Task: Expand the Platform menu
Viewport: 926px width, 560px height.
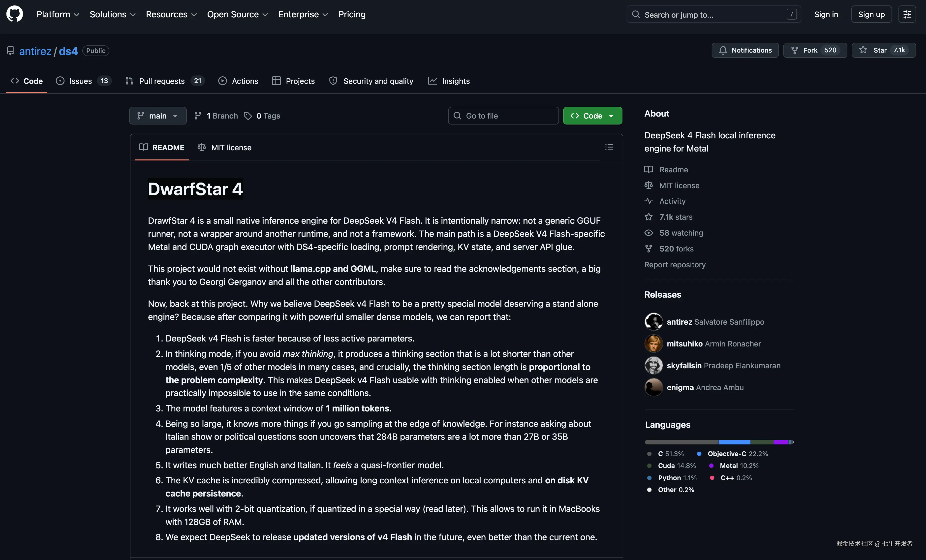Action: coord(58,14)
